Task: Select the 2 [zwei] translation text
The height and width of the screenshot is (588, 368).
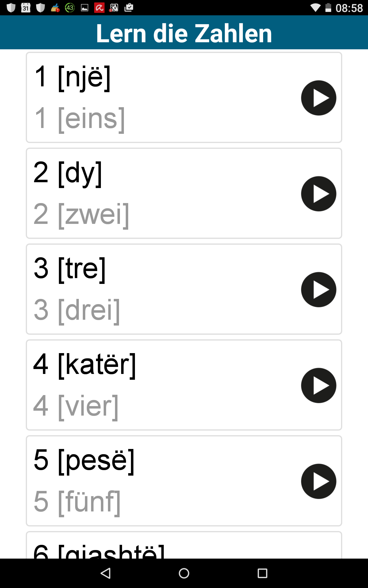Action: [x=81, y=214]
